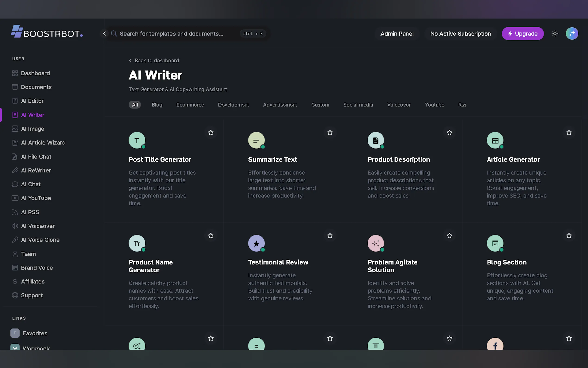This screenshot has height=368, width=588.
Task: Open the Testimonial Review template icon
Action: (x=256, y=243)
